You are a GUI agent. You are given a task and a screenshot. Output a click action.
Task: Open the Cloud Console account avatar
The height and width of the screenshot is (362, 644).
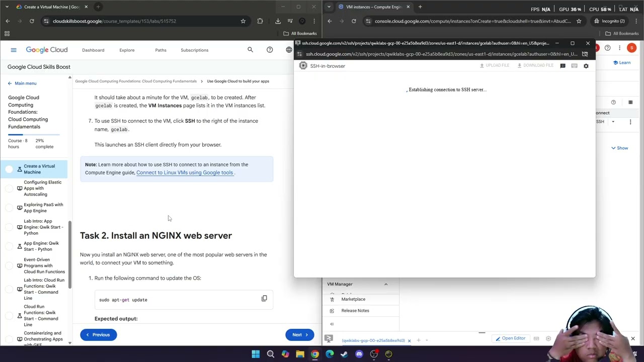[632, 48]
